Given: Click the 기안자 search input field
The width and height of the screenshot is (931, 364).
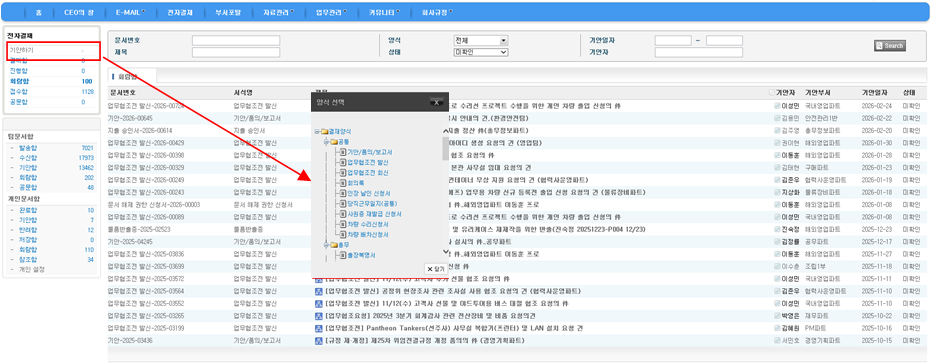Looking at the screenshot, I should pos(699,52).
